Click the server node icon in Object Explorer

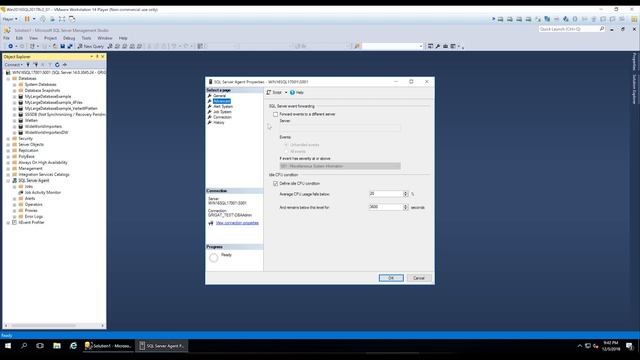tap(8, 72)
